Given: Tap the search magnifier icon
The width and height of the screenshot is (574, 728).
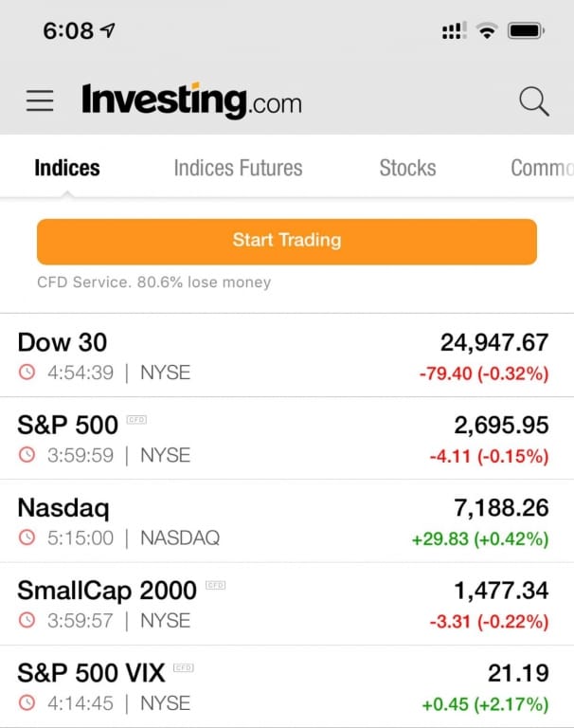Looking at the screenshot, I should pyautogui.click(x=534, y=100).
